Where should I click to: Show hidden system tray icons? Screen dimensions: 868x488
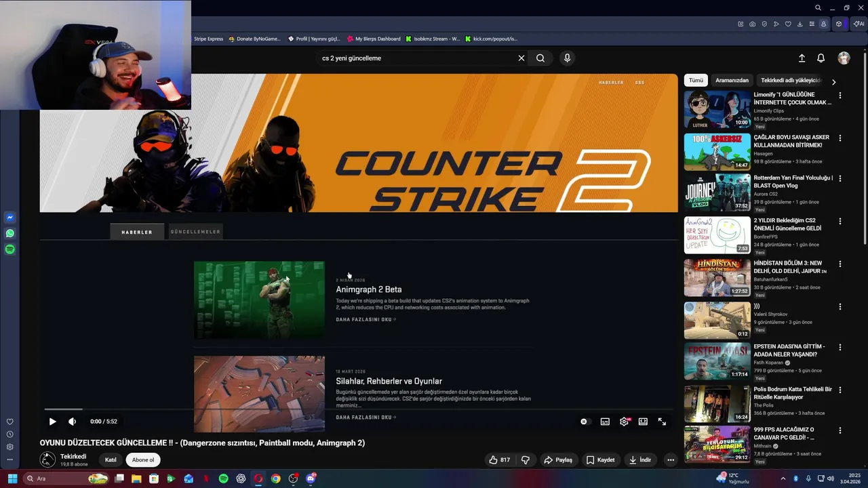783,479
